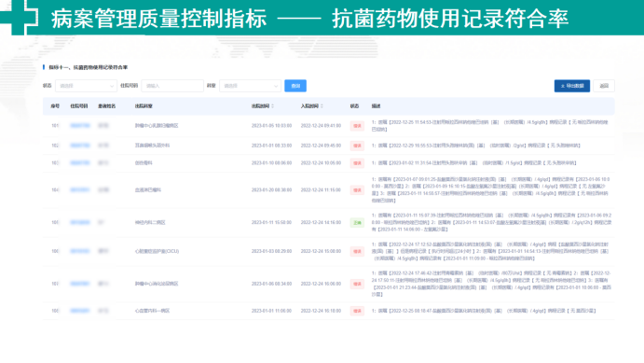Select the 创伤骨科 department cell
644x363 pixels.
[x=144, y=163]
